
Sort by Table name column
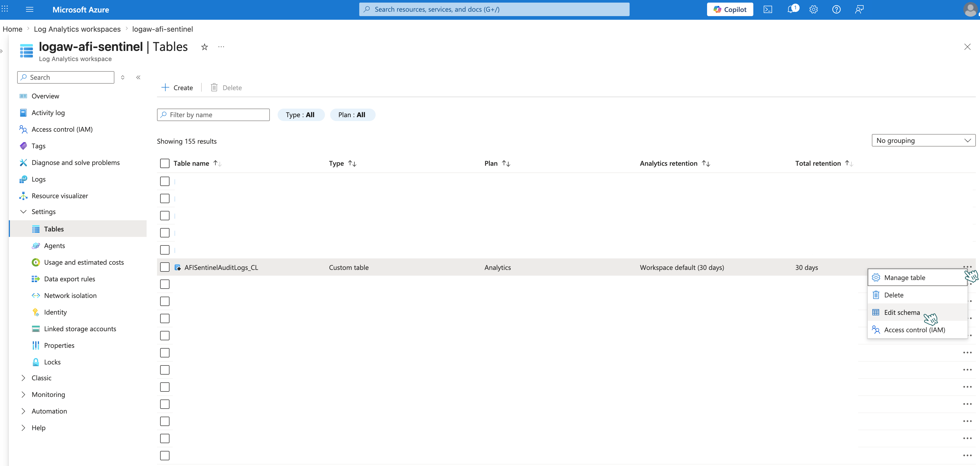[x=218, y=163]
